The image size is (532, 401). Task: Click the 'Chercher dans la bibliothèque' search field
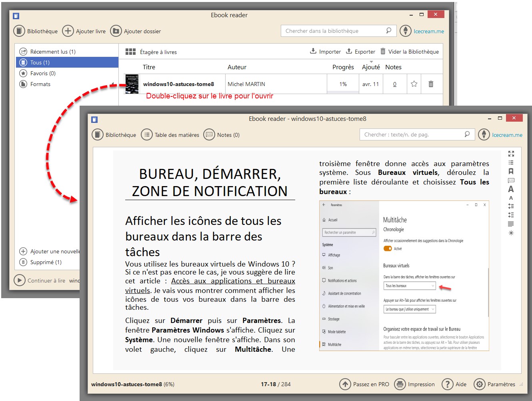334,31
